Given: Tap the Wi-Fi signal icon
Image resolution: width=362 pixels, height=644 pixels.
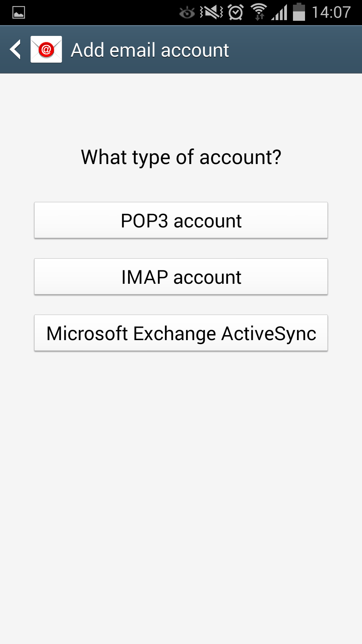Looking at the screenshot, I should 259,12.
